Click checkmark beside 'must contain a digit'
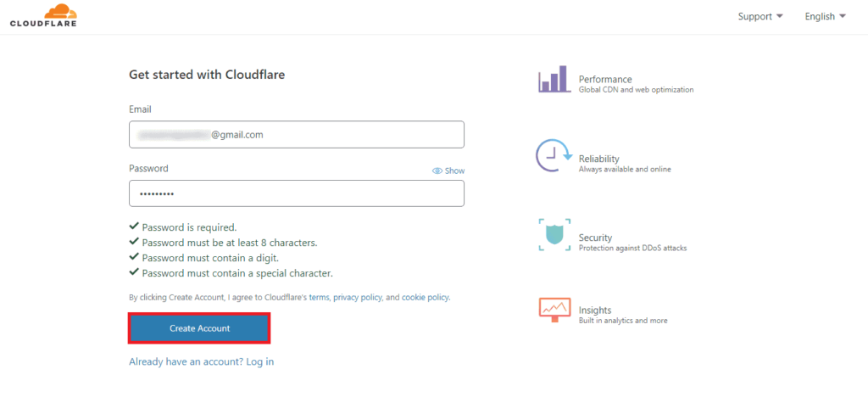The width and height of the screenshot is (868, 414). [x=133, y=257]
